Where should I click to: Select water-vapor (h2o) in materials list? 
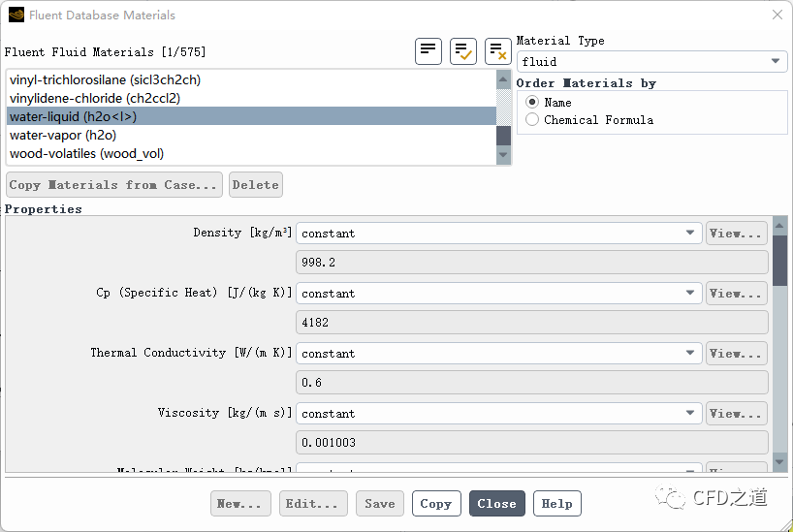pos(251,135)
